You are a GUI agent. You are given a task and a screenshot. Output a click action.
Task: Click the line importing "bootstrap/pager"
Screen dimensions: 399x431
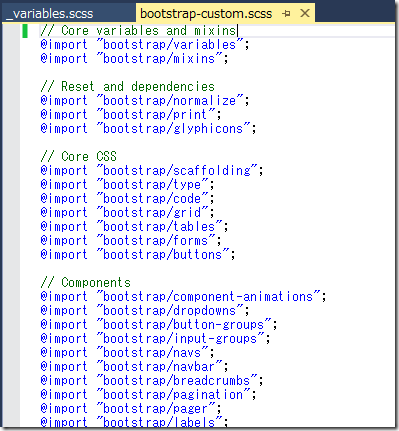[131, 409]
